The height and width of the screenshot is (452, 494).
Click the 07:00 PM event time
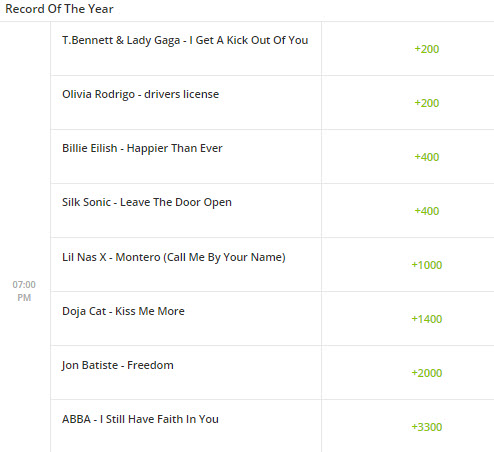point(24,291)
